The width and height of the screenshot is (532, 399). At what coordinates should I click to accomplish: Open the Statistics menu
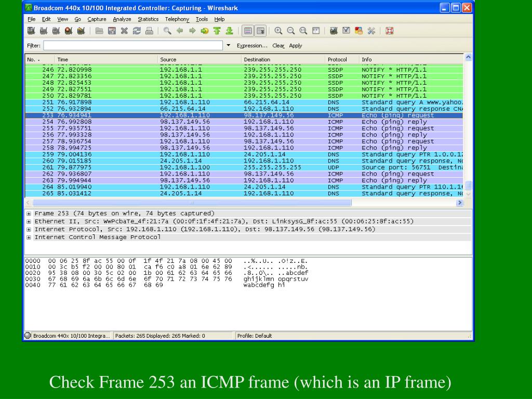[x=148, y=19]
